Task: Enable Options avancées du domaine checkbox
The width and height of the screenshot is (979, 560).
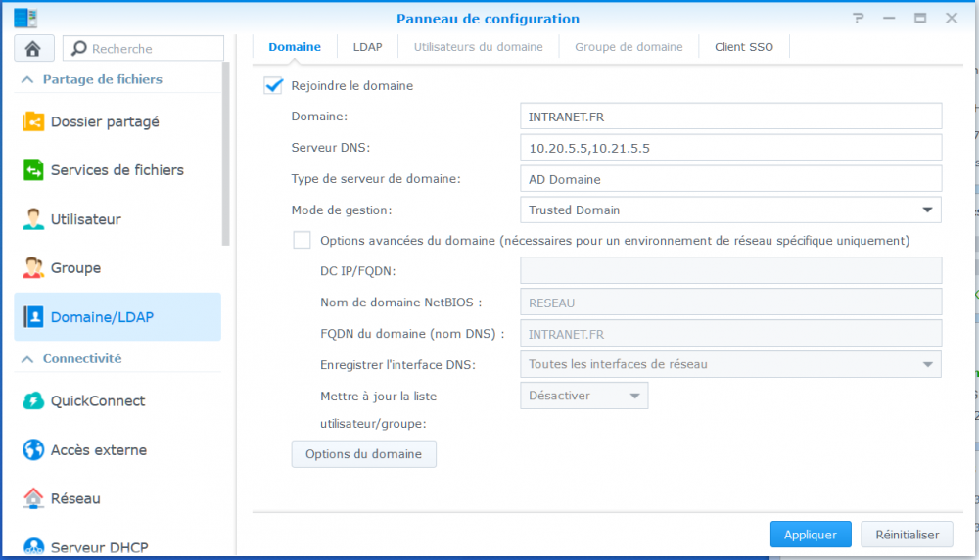Action: coord(303,240)
